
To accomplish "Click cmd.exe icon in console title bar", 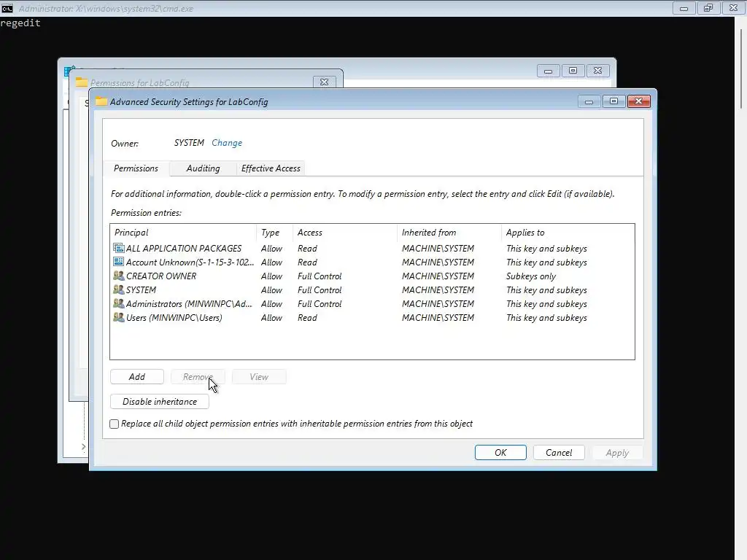I will click(7, 8).
